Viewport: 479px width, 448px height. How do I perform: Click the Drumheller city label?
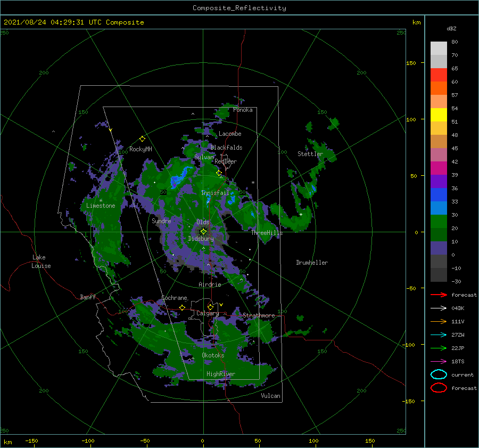click(312, 263)
